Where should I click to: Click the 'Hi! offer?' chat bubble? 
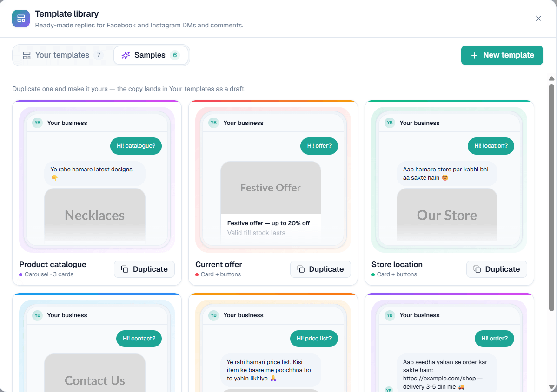tap(319, 146)
